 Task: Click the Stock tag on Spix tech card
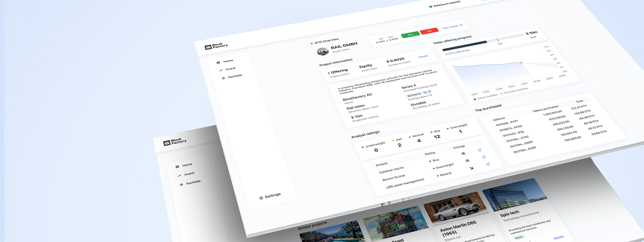click(x=519, y=237)
